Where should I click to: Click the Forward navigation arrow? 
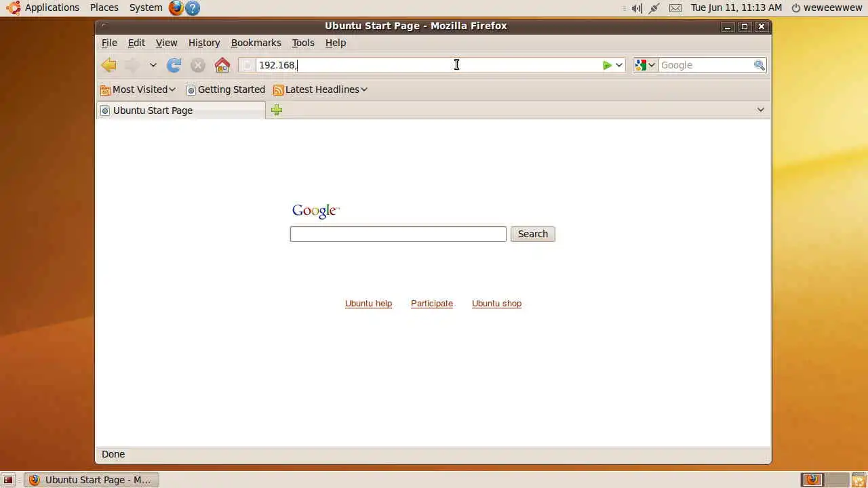(132, 65)
